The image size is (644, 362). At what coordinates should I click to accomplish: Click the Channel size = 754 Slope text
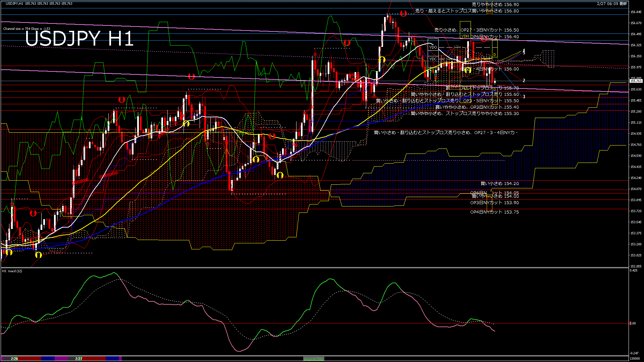[x=27, y=29]
